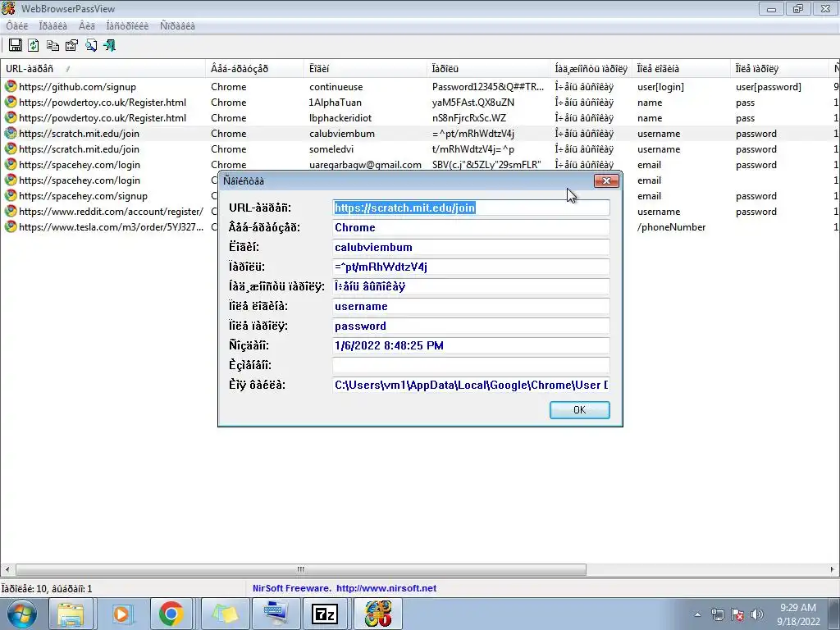Open the Windows Start orb
The image size is (840, 630).
click(x=21, y=614)
